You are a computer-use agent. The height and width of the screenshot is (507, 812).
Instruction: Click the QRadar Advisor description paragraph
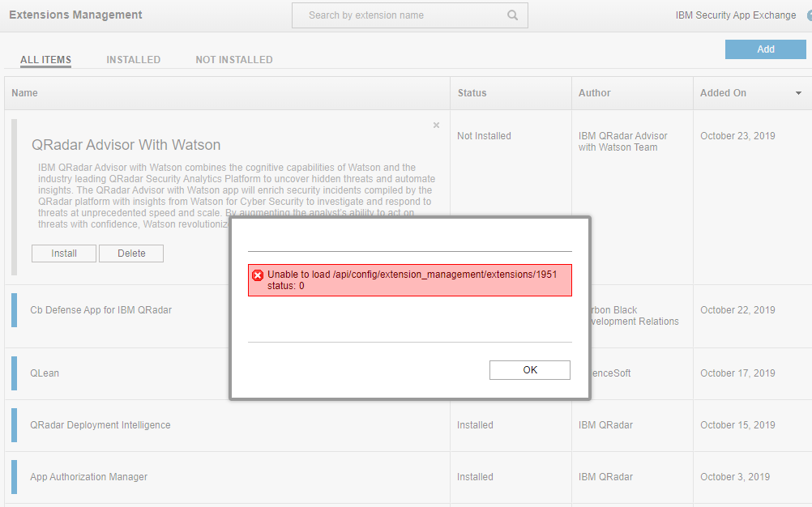coord(236,195)
